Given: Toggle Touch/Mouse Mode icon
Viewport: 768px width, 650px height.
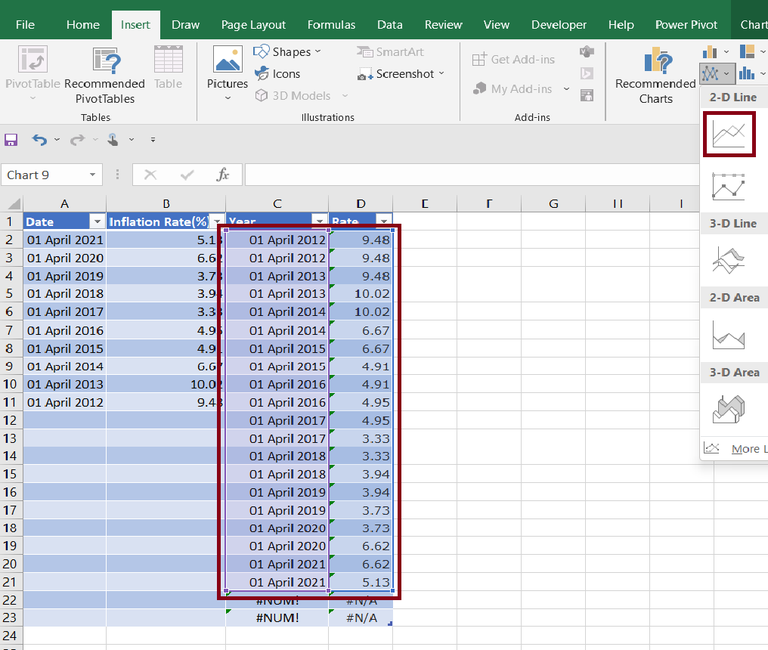Looking at the screenshot, I should click(x=113, y=140).
